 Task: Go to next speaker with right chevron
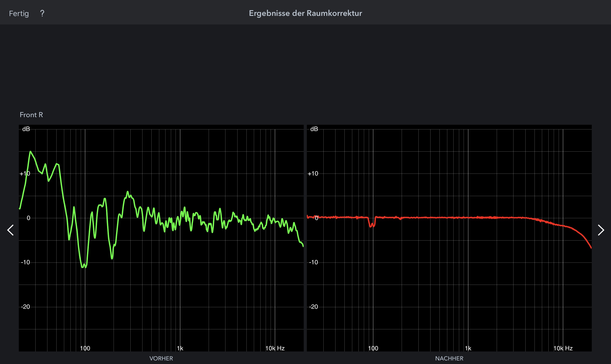pos(601,230)
